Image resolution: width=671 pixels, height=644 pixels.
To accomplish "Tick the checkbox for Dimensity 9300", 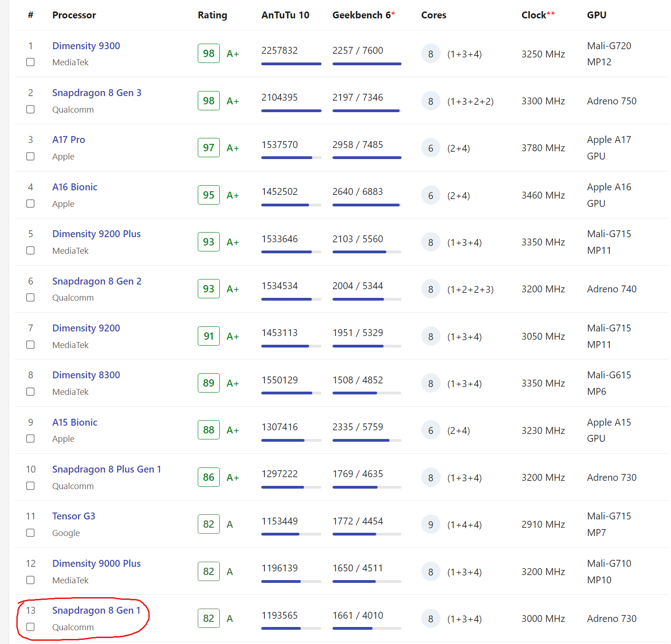I will pos(30,62).
